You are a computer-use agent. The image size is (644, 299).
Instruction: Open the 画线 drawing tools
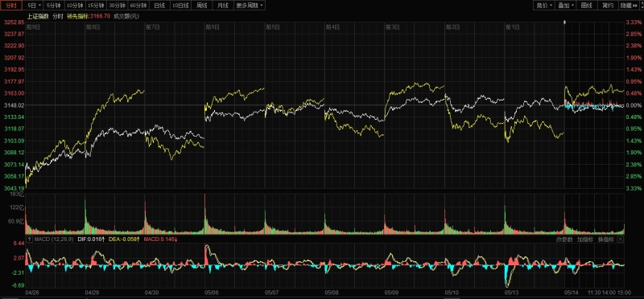(x=587, y=6)
